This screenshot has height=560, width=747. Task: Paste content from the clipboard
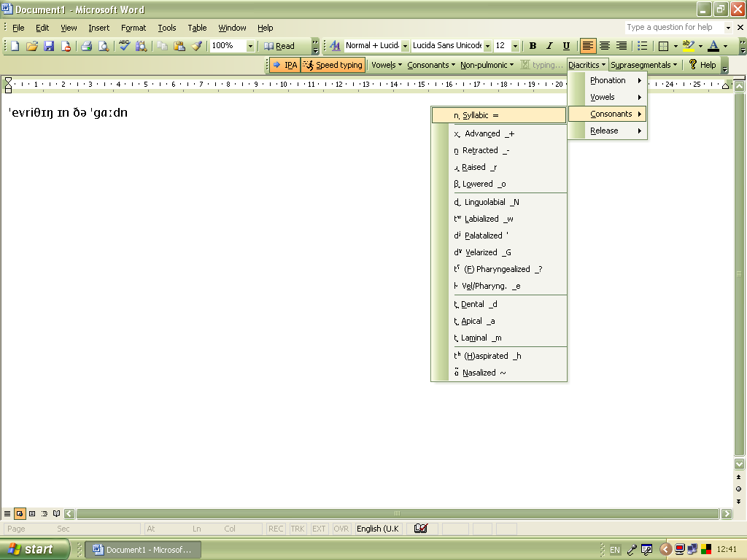pos(179,45)
